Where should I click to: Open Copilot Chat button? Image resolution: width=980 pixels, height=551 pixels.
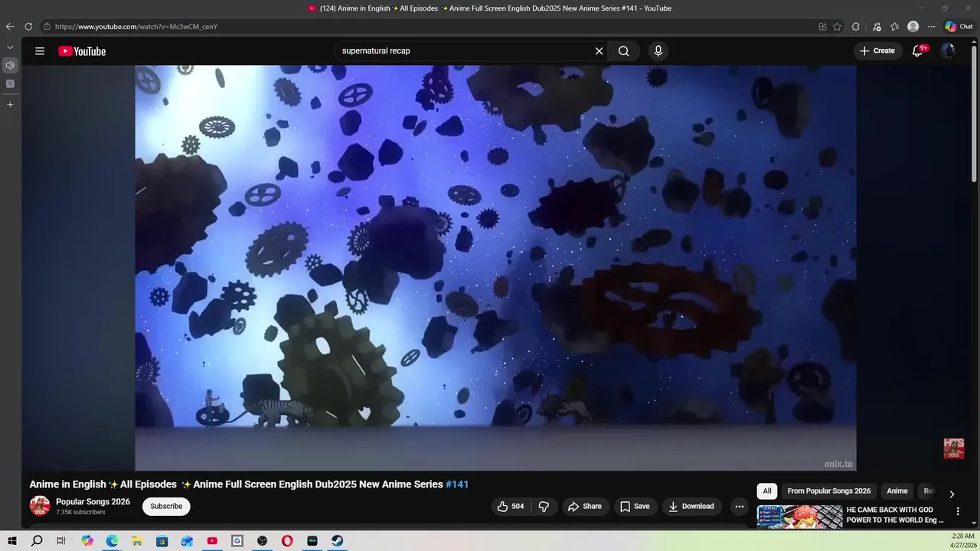pos(959,26)
